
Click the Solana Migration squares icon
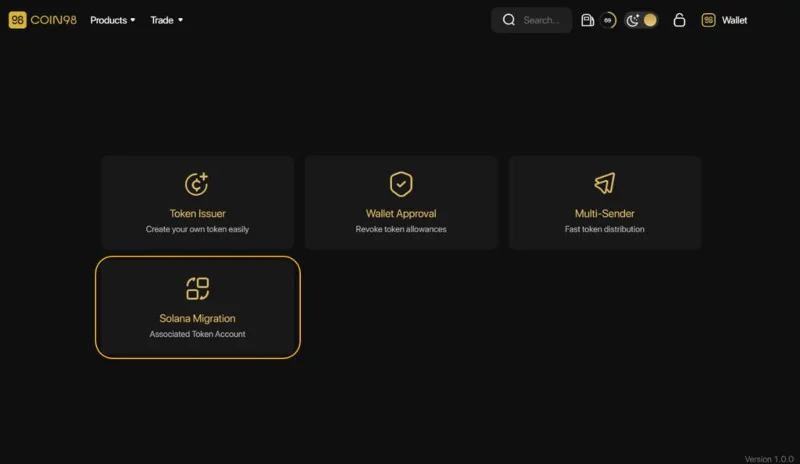click(197, 288)
